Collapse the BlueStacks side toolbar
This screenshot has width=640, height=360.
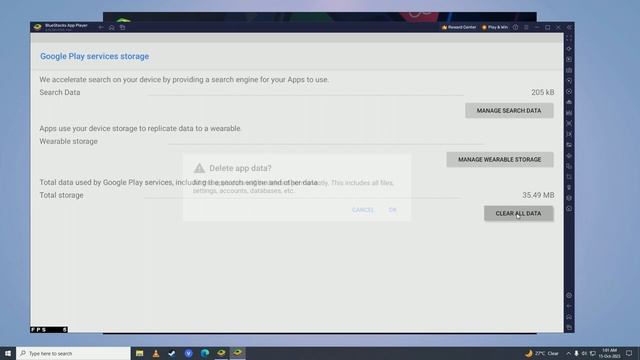pos(569,27)
